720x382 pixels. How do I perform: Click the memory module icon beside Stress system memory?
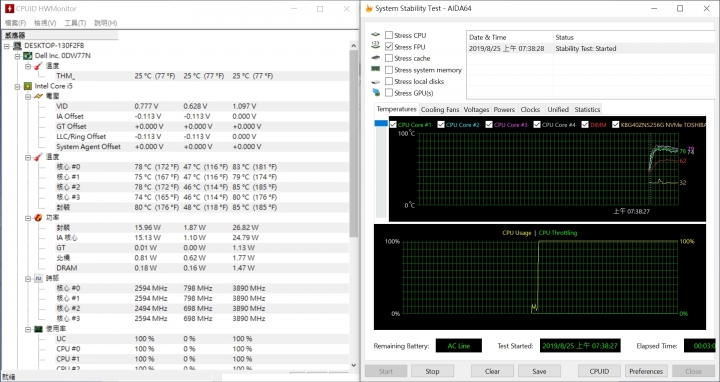(376, 69)
